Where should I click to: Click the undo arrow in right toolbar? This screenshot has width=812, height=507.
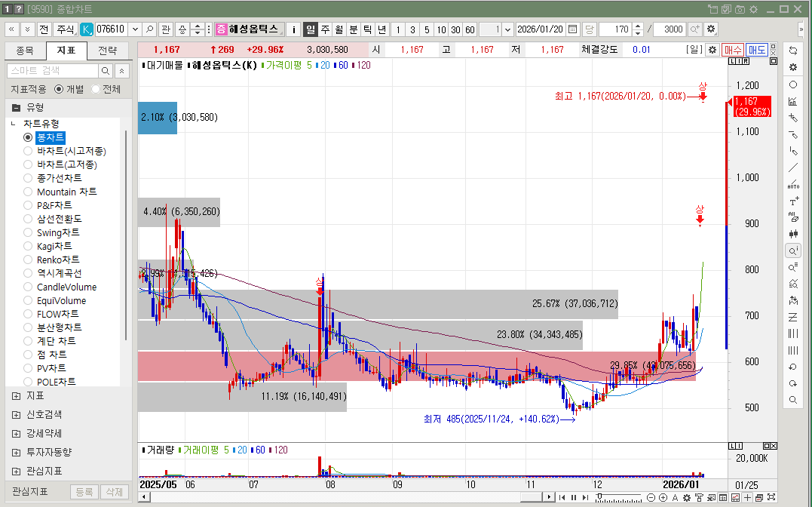tap(793, 367)
